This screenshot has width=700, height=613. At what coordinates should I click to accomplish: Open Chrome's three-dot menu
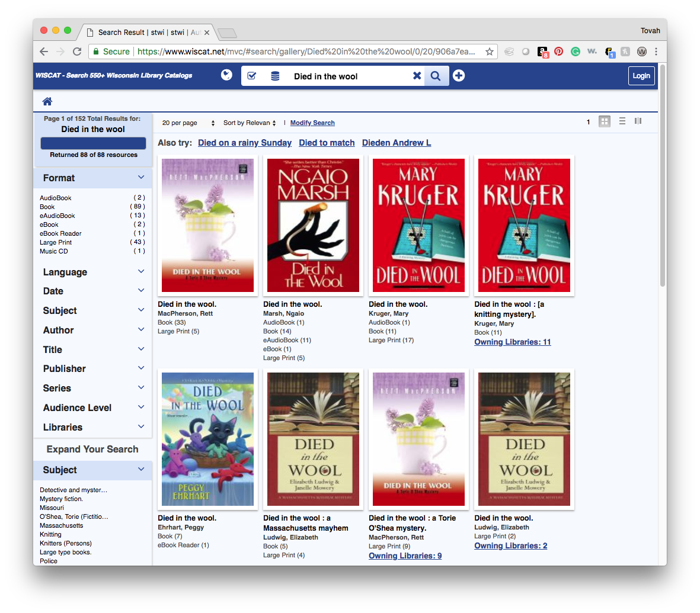coord(656,52)
